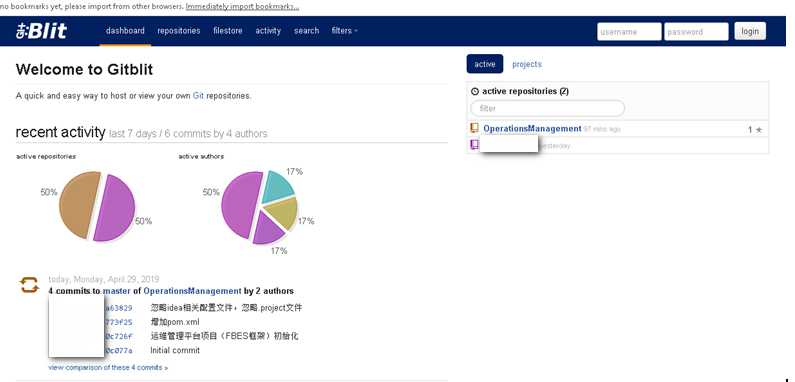View the activity page
Viewport: 795px width, 382px height.
[x=268, y=30]
